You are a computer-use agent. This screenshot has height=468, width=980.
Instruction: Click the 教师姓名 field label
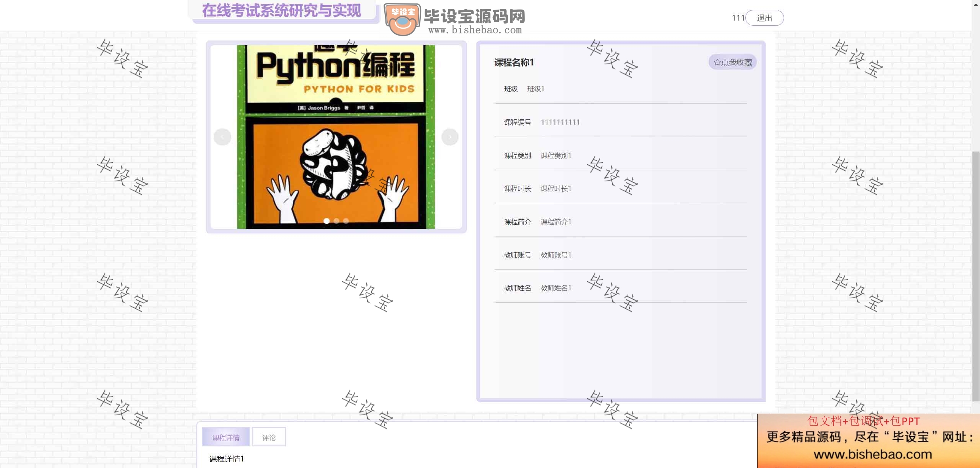[518, 288]
